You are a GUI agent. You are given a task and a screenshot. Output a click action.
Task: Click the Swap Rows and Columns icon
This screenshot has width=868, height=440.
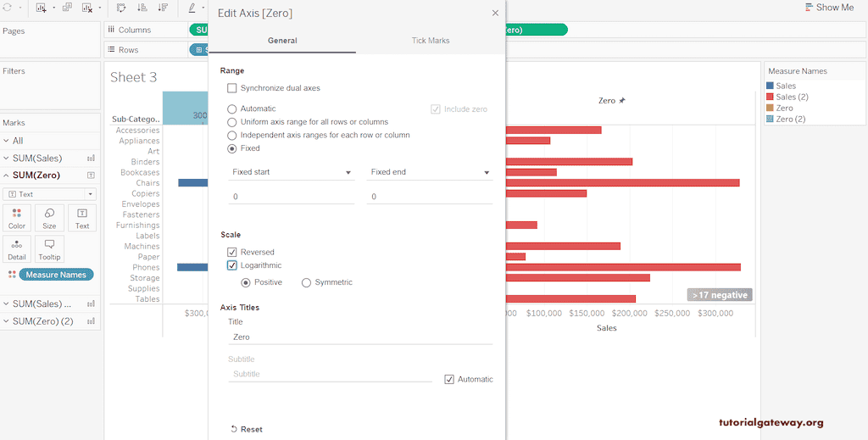(121, 8)
